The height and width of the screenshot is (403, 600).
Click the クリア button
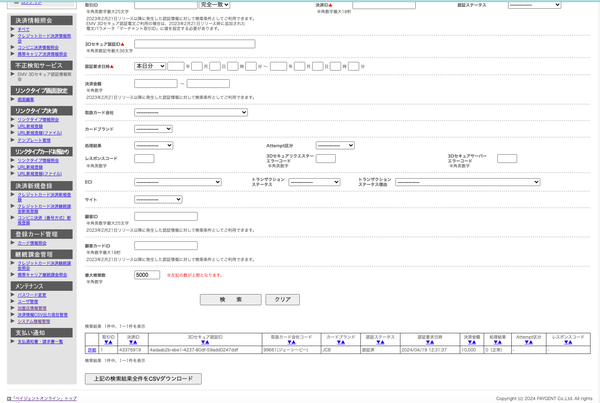tap(282, 300)
